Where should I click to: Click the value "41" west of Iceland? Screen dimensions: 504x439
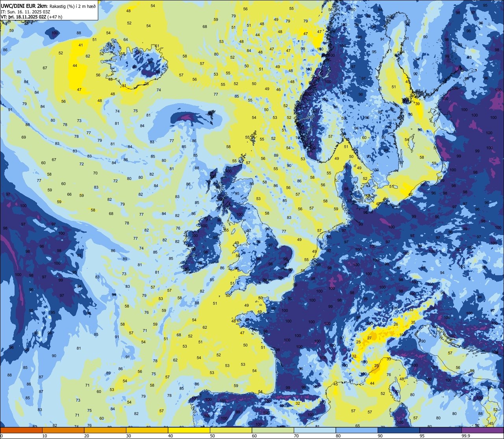[x=81, y=45]
